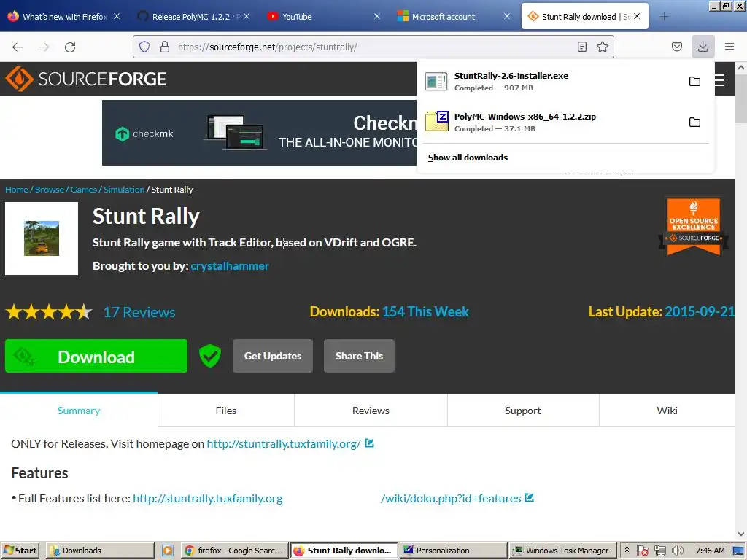The height and width of the screenshot is (560, 747).
Task: Click Show all downloads
Action: point(468,157)
